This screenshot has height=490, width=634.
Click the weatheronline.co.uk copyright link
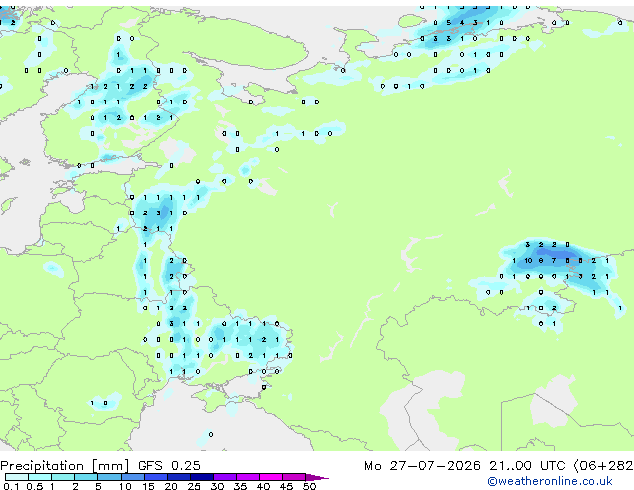coord(550,481)
